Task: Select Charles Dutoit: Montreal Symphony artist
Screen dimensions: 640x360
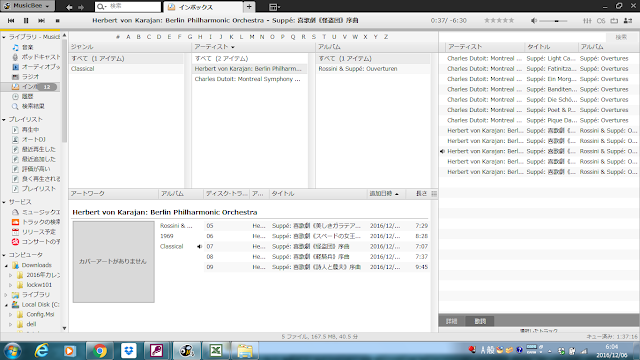Action: (x=249, y=79)
